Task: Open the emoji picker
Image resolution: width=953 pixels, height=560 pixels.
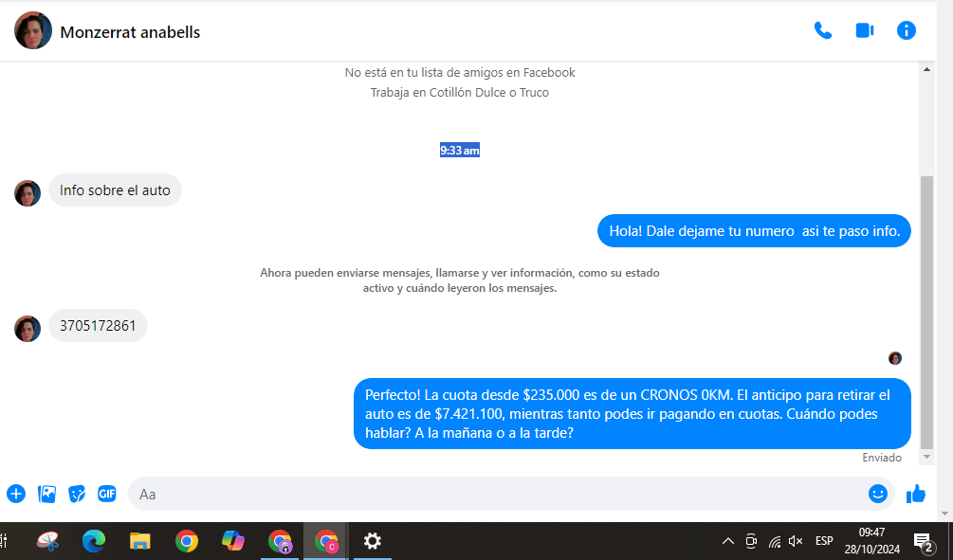Action: point(878,494)
